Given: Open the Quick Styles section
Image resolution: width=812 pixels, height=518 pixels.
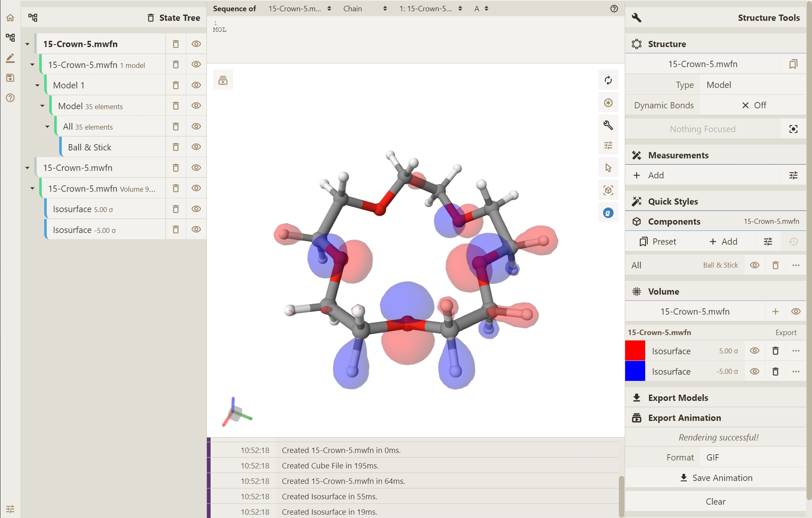Looking at the screenshot, I should pos(673,202).
